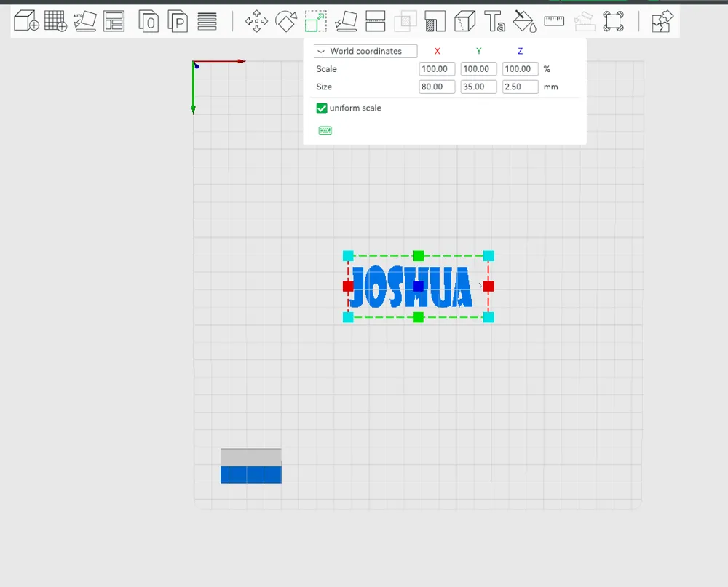
Task: Click the keyboard shortcuts icon in scale panel
Action: (325, 130)
